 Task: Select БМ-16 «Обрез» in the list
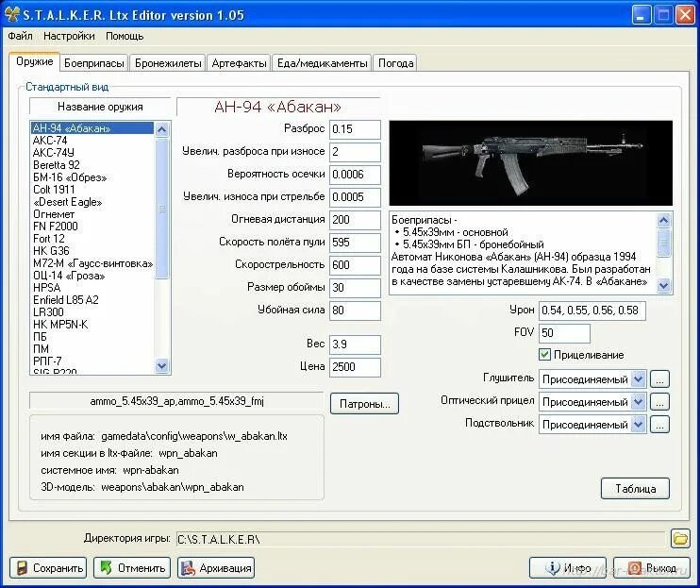(x=92, y=177)
